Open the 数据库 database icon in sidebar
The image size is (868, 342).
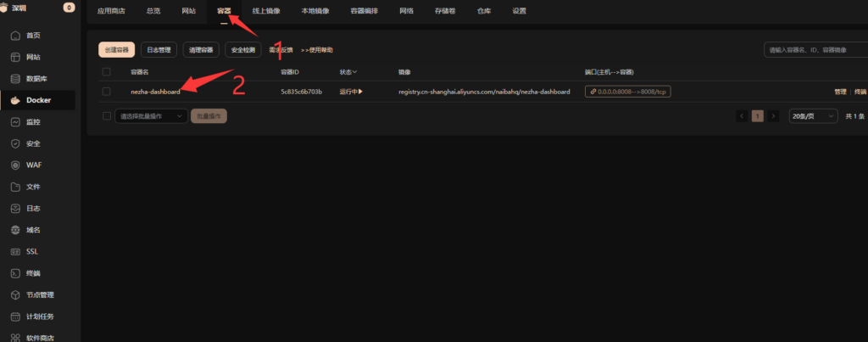[x=15, y=79]
